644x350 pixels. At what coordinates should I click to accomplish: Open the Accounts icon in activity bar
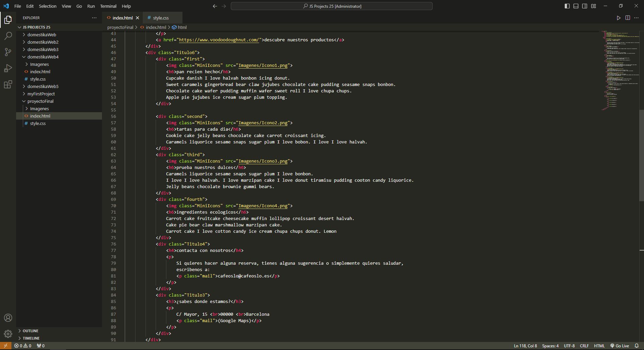[8, 318]
